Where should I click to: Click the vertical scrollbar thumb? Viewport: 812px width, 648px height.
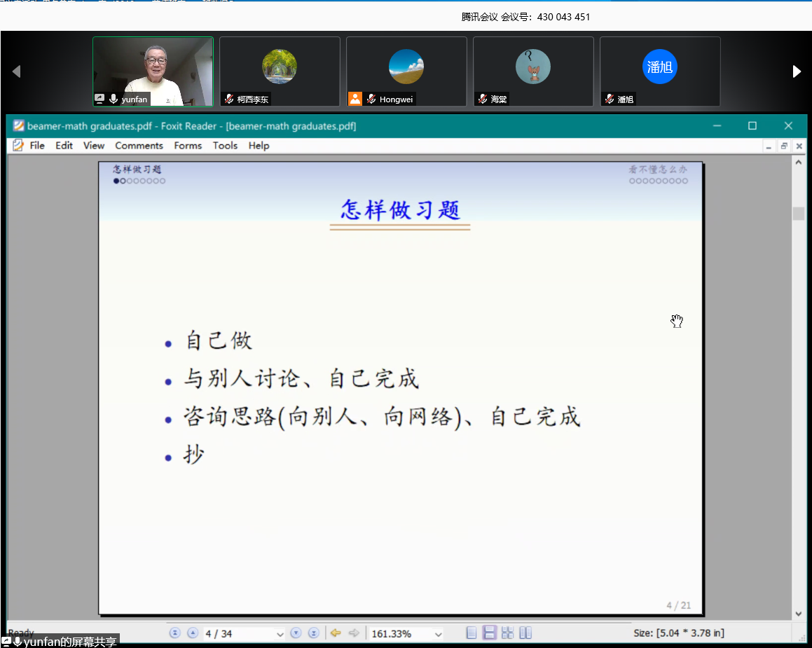click(799, 214)
